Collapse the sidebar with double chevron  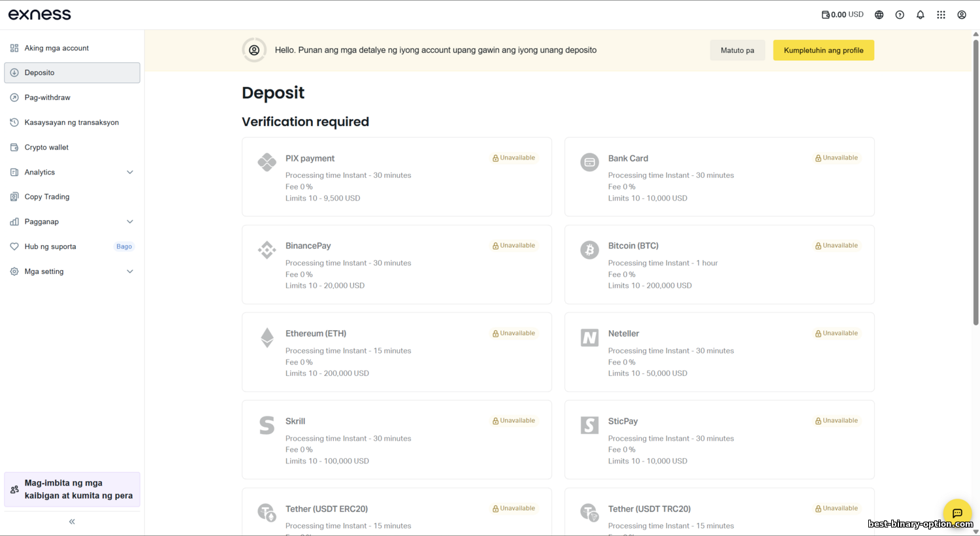pos(72,522)
